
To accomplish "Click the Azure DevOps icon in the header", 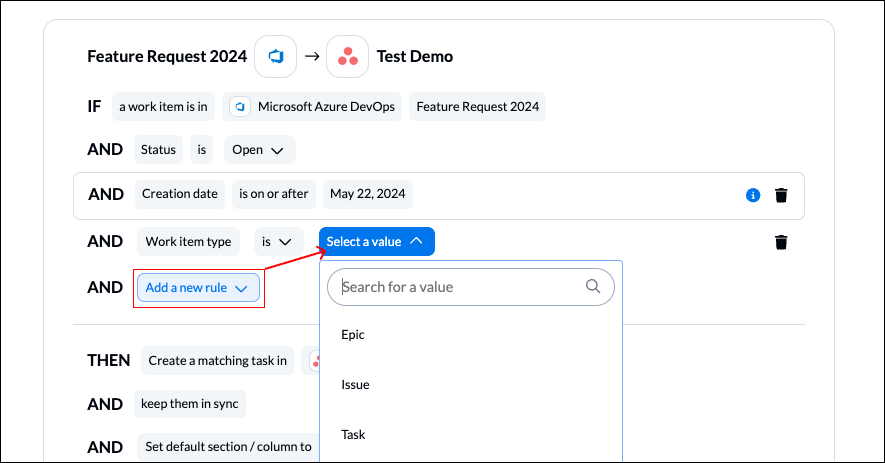I will (x=276, y=56).
